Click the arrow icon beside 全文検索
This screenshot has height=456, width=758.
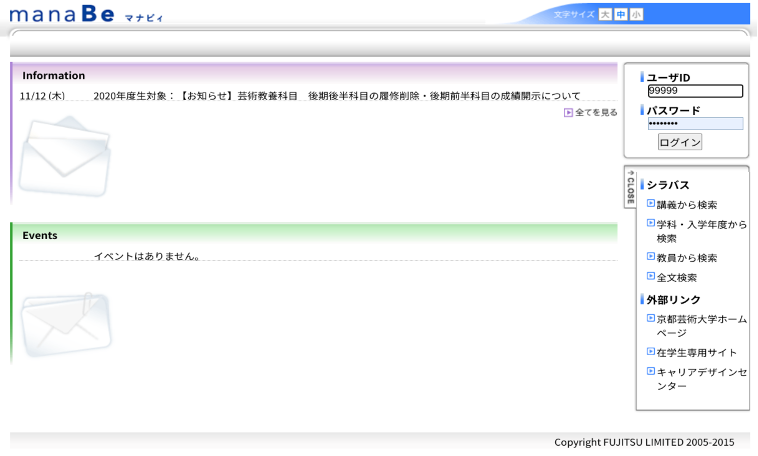651,277
